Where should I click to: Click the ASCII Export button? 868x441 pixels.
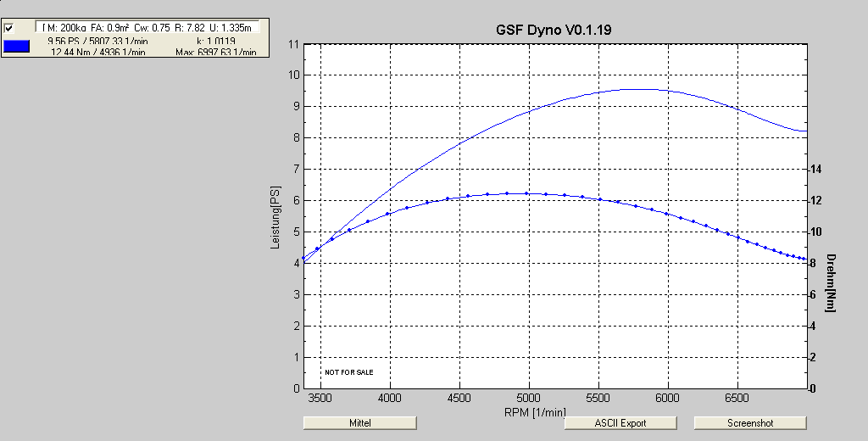(620, 422)
